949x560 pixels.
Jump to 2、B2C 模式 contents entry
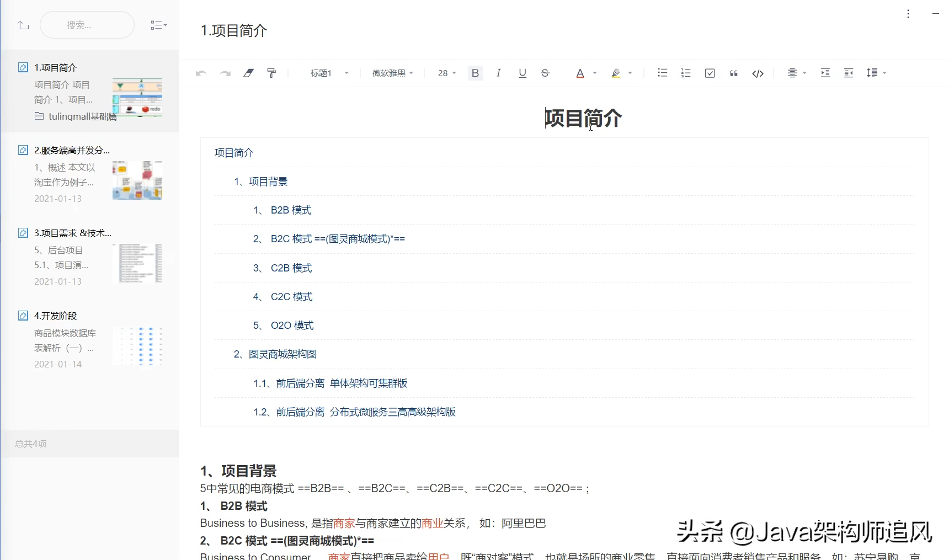pyautogui.click(x=329, y=239)
